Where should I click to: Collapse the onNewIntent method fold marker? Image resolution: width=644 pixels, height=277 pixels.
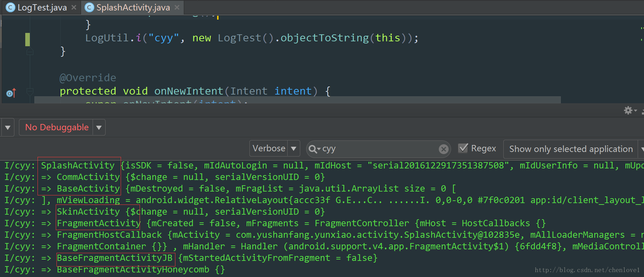30,91
